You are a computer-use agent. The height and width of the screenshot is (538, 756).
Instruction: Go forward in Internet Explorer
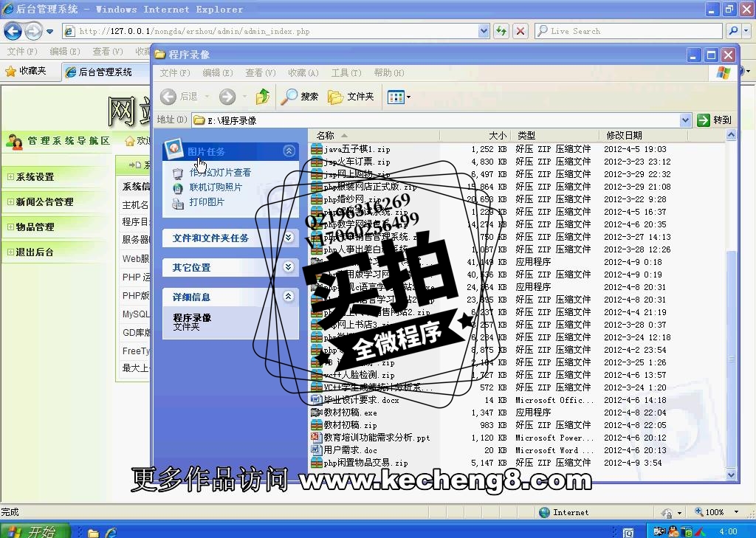(33, 31)
